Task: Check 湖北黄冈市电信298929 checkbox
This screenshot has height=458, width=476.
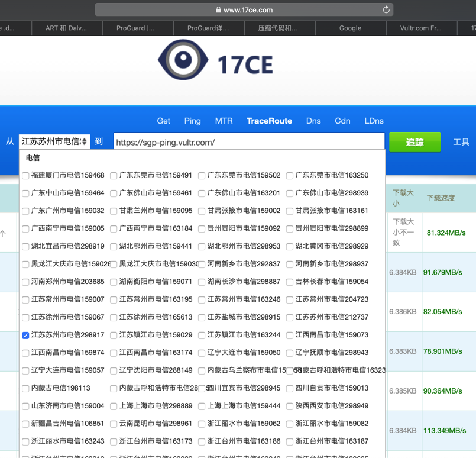Action: point(290,246)
